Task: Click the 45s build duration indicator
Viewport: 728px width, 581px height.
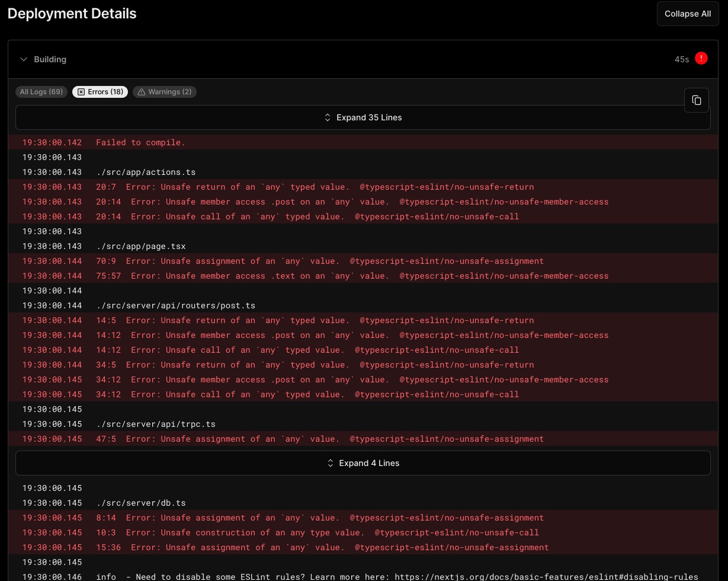Action: (682, 59)
